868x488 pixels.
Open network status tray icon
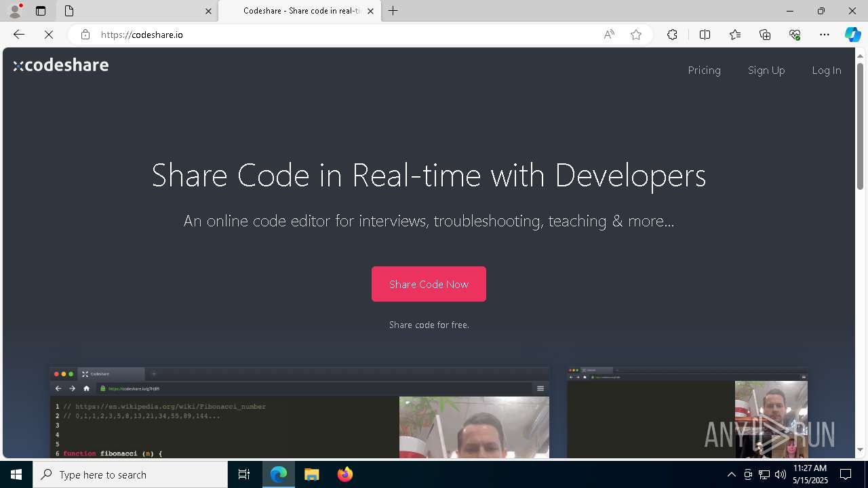pyautogui.click(x=764, y=474)
